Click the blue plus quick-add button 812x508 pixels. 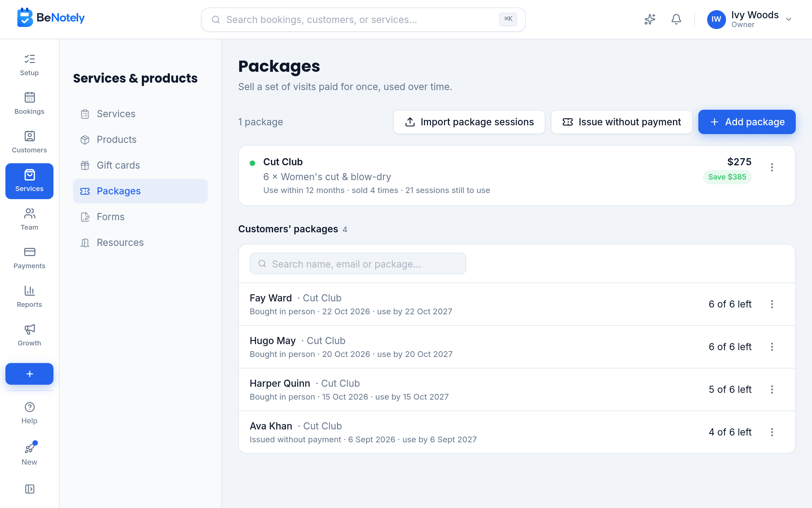click(x=29, y=374)
